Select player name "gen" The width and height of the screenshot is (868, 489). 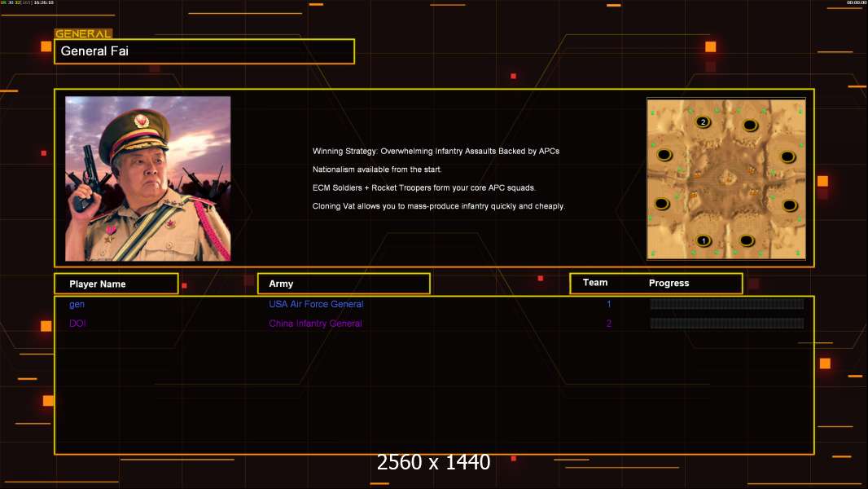coord(77,304)
